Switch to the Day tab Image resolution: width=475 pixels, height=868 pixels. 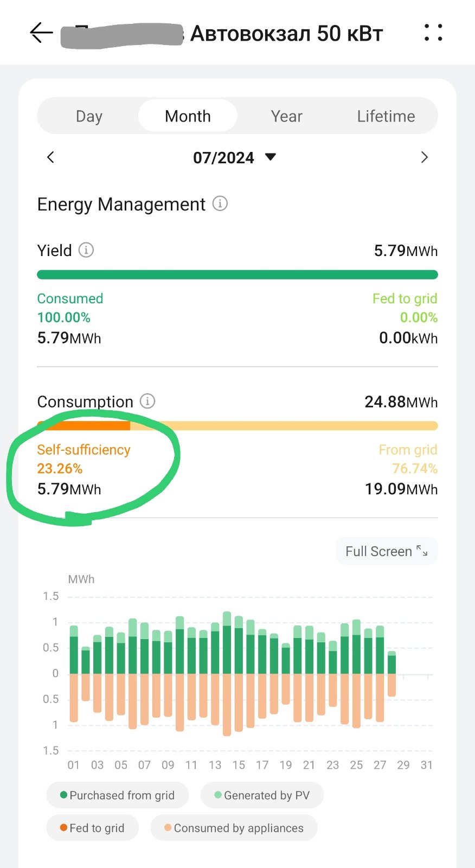(x=89, y=116)
